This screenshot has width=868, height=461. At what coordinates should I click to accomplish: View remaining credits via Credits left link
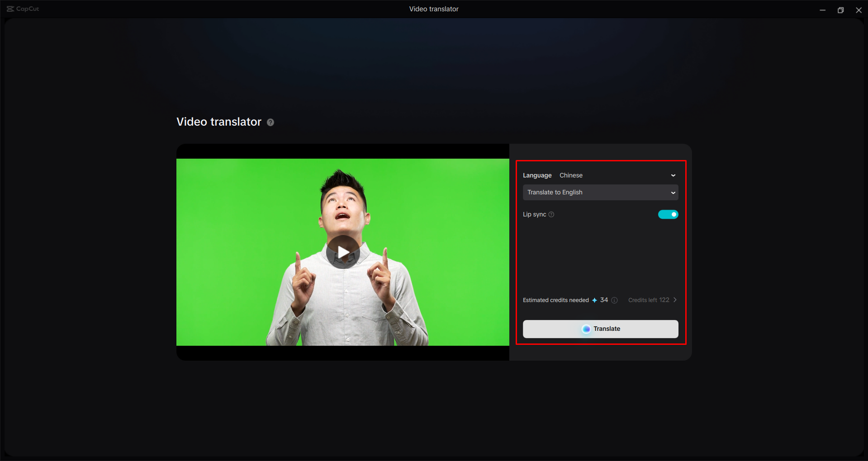(649, 300)
